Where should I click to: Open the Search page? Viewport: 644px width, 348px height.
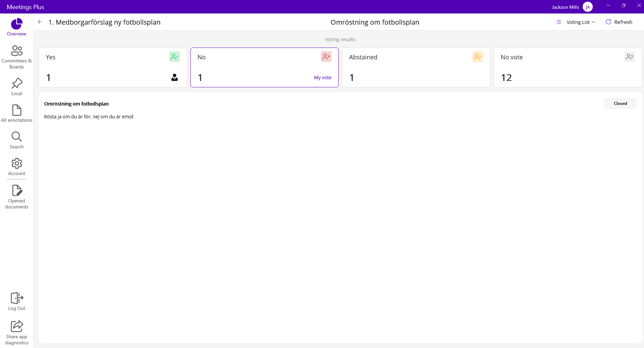click(17, 140)
